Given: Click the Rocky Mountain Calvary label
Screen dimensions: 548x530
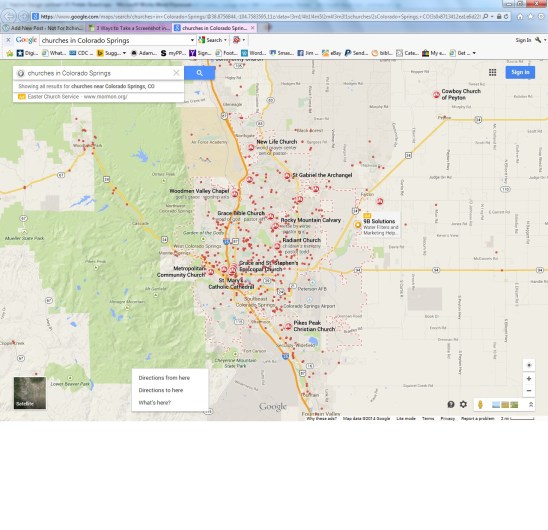Looking at the screenshot, I should click(310, 220).
